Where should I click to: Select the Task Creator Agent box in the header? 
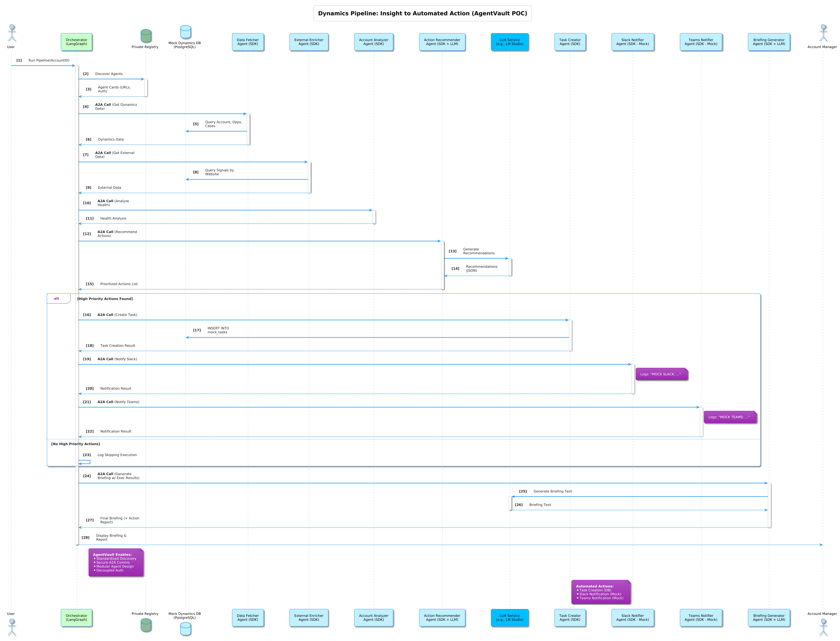click(570, 42)
